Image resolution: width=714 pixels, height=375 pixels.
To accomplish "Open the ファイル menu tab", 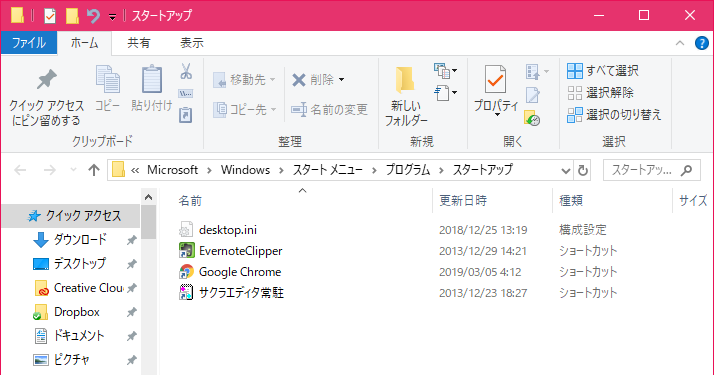I will point(29,43).
